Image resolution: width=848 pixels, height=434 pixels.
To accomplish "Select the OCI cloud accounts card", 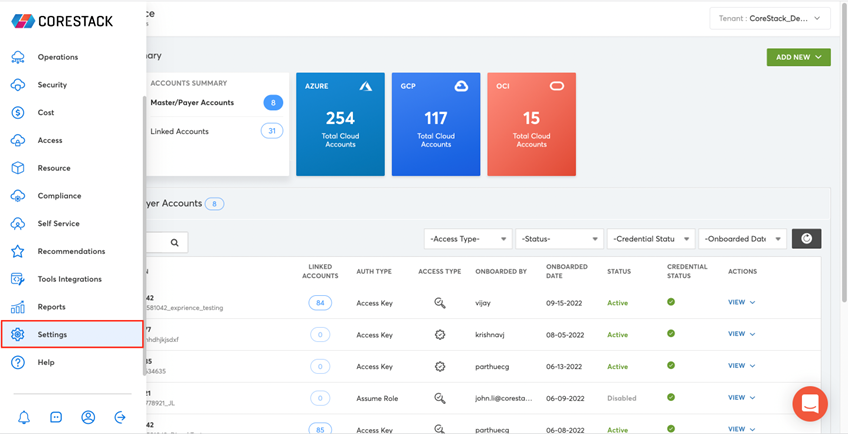I will pyautogui.click(x=532, y=124).
